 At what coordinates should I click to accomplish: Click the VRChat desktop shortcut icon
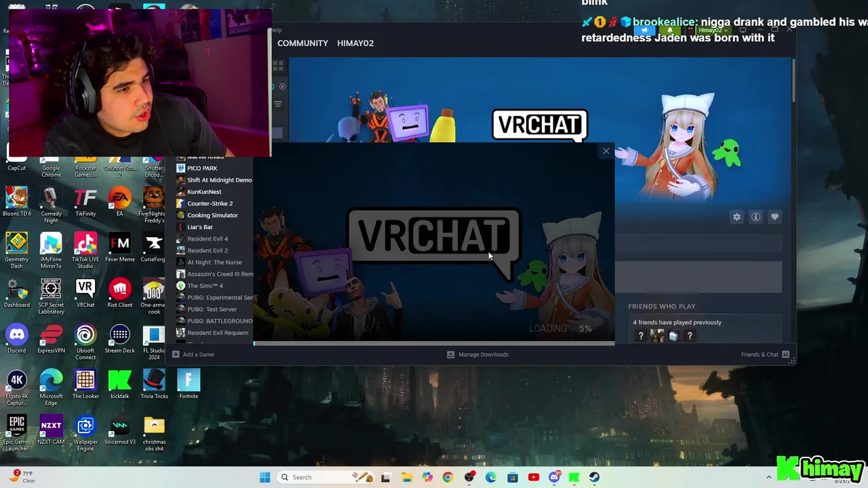pyautogui.click(x=85, y=293)
